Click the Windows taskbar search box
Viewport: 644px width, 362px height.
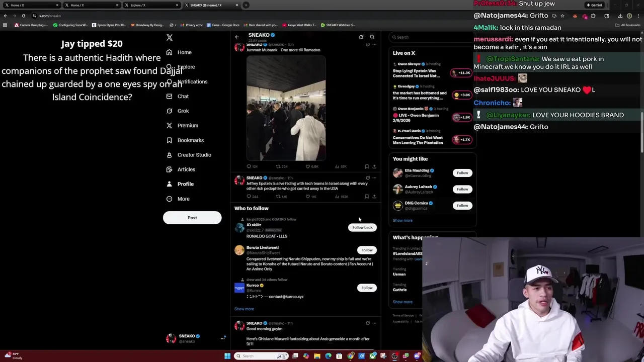pos(262,356)
